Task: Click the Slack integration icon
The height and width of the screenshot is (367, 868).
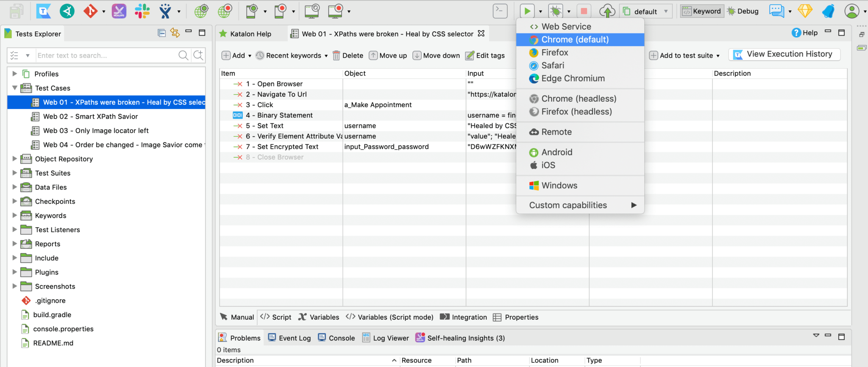Action: [142, 11]
